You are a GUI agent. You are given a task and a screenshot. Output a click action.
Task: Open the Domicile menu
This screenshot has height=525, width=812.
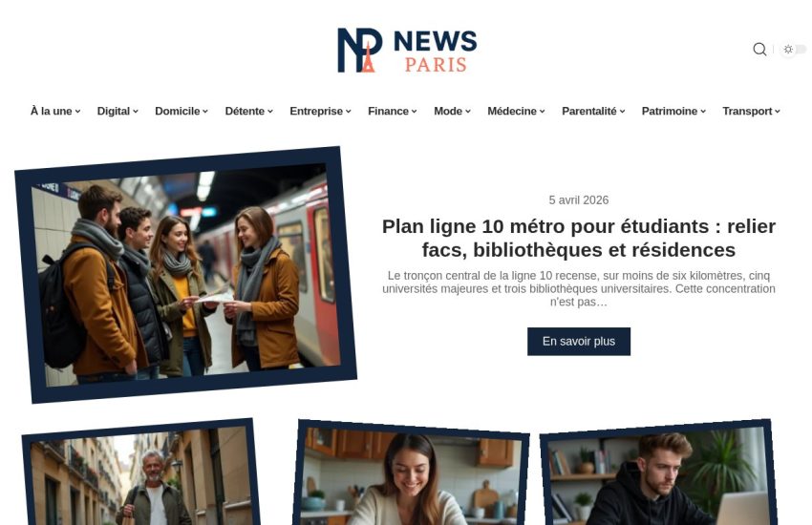point(182,112)
